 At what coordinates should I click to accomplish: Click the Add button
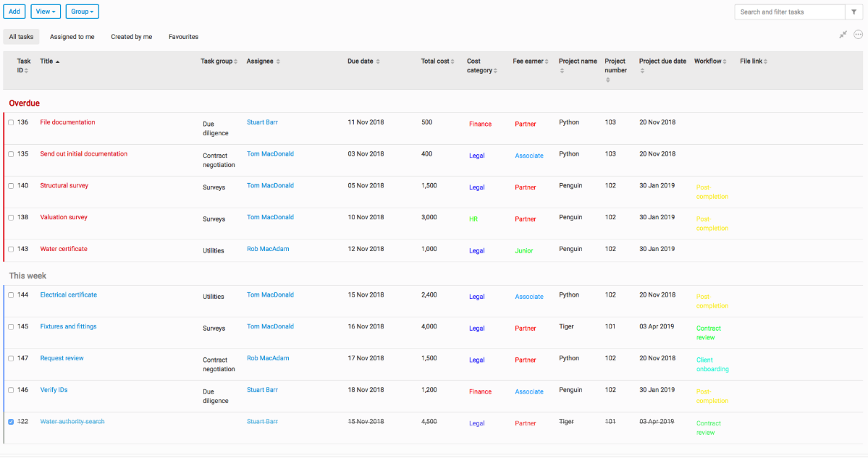pos(14,12)
